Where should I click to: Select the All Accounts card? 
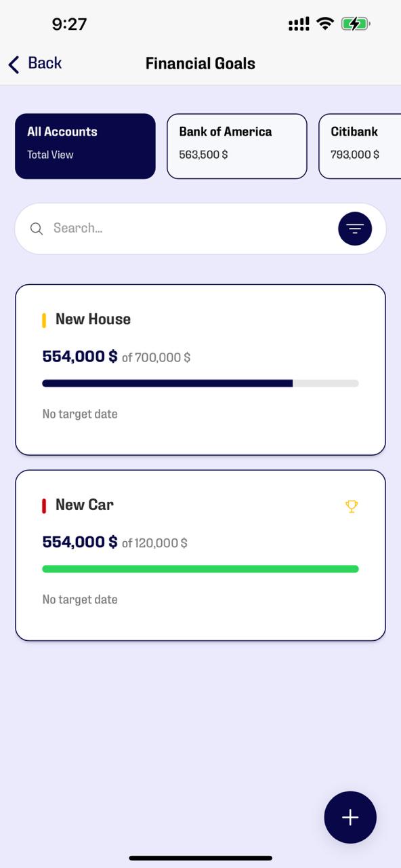[x=85, y=146]
